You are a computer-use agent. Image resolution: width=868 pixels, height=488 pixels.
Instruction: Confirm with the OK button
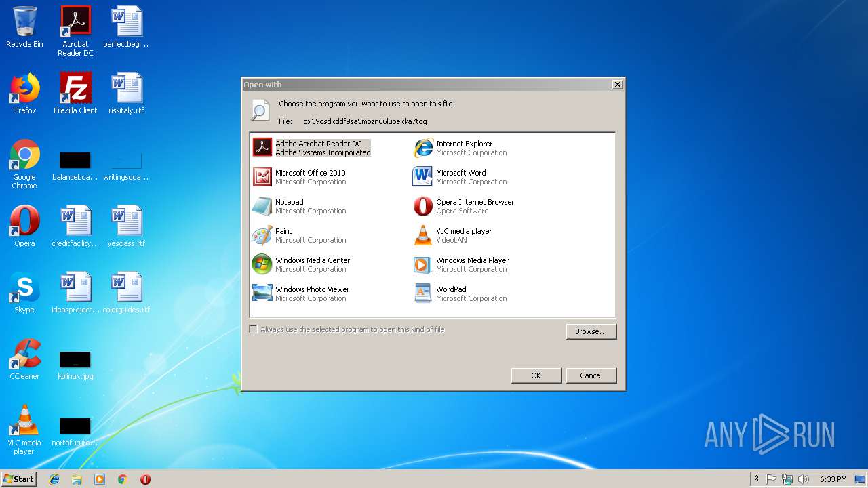(x=536, y=375)
